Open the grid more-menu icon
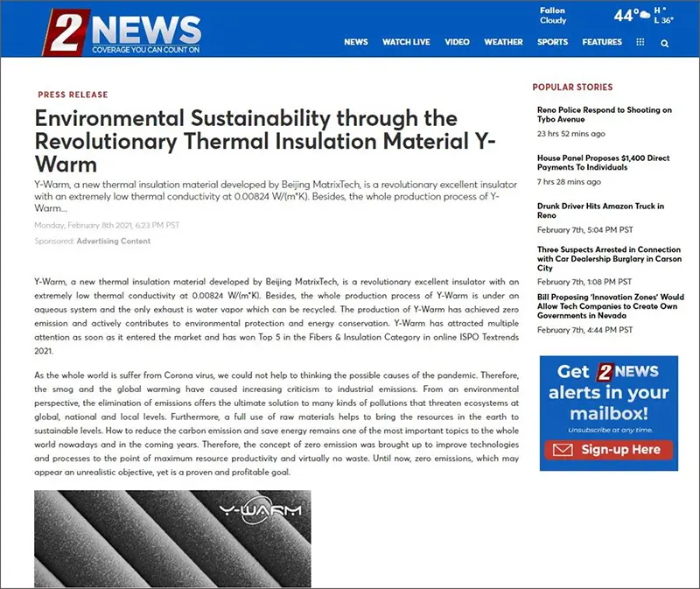The image size is (700, 589). pyautogui.click(x=640, y=42)
